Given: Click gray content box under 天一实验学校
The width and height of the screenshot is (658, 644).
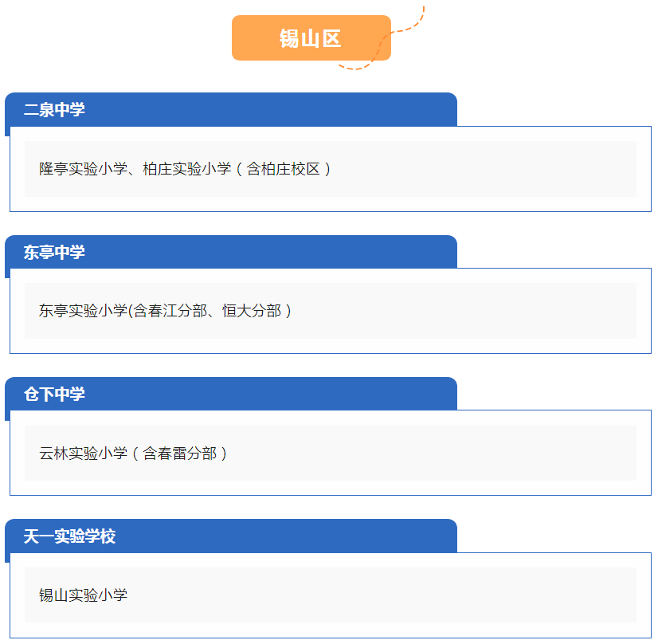Looking at the screenshot, I should point(331,595).
